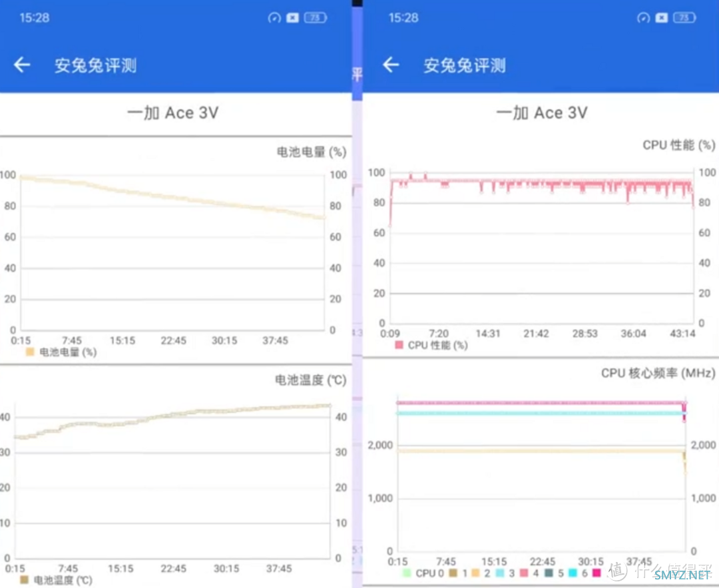The height and width of the screenshot is (588, 719).
Task: Tap the 一加 Ace 3V device name on right
Action: 542,113
